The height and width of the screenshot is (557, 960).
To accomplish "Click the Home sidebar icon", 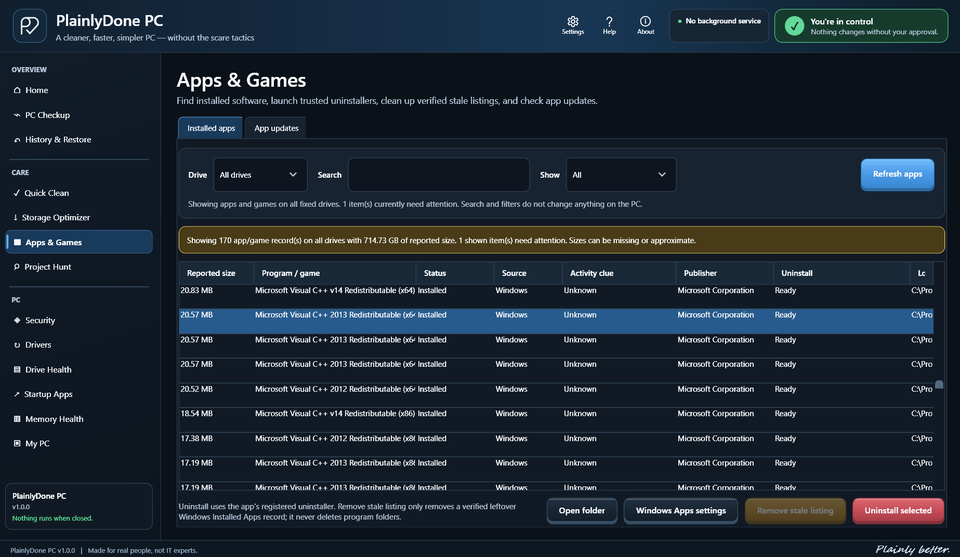I will click(x=17, y=90).
